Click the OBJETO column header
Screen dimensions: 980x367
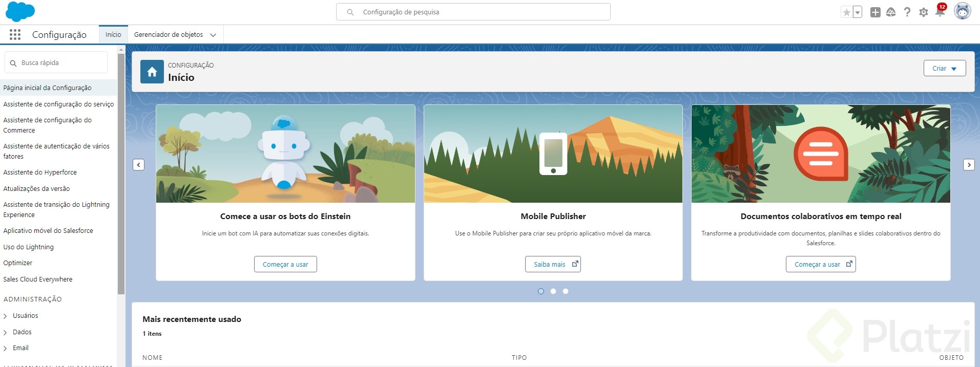(951, 358)
